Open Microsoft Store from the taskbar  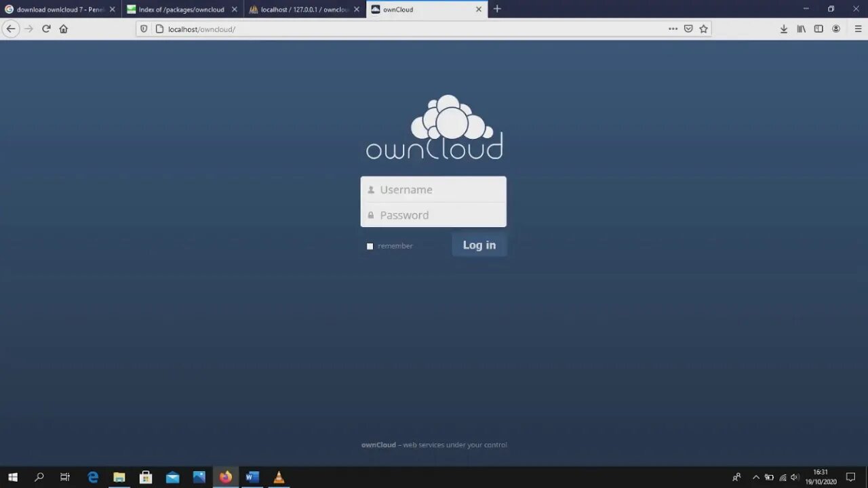click(146, 477)
